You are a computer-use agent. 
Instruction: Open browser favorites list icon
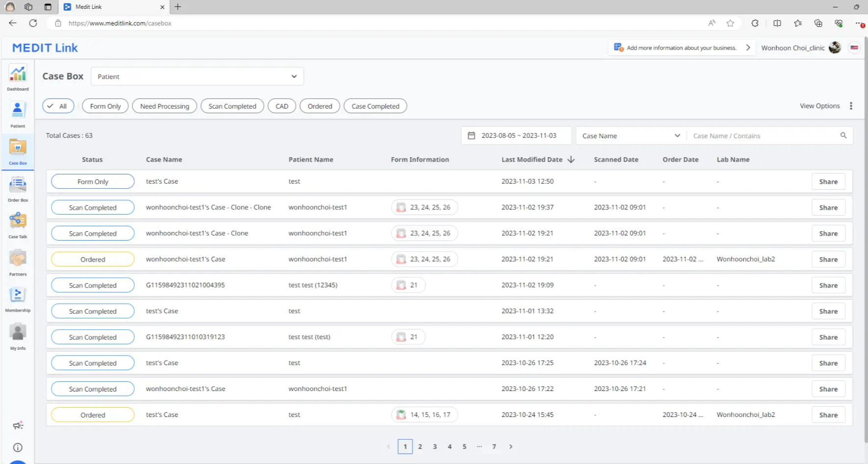(798, 23)
